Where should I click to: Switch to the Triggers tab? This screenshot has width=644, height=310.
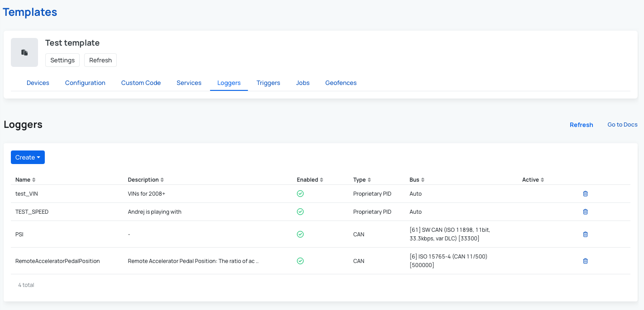coord(268,83)
